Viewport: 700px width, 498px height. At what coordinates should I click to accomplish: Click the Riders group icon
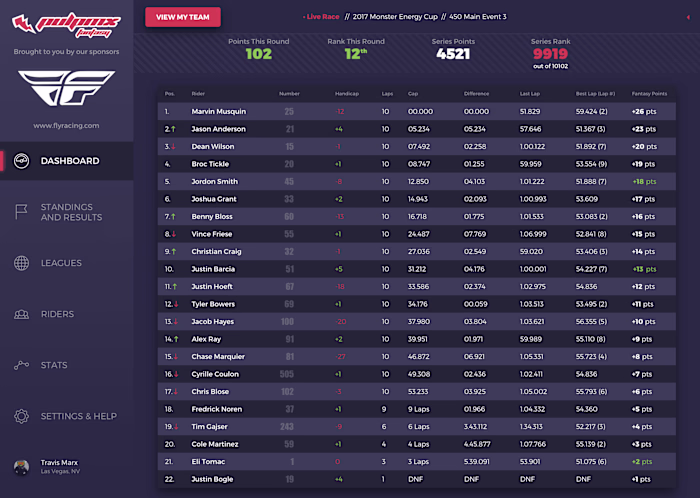pos(21,314)
